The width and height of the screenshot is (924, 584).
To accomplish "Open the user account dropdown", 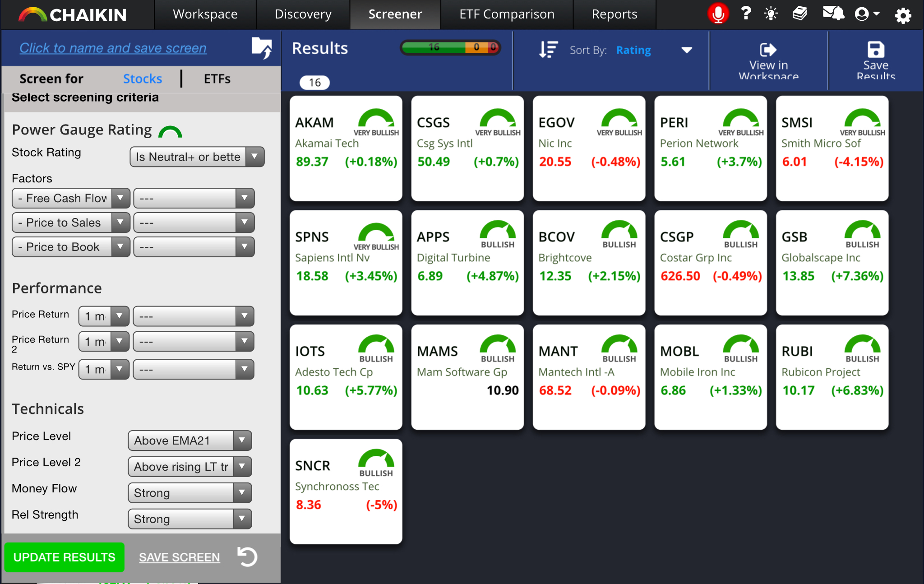I will click(x=867, y=14).
